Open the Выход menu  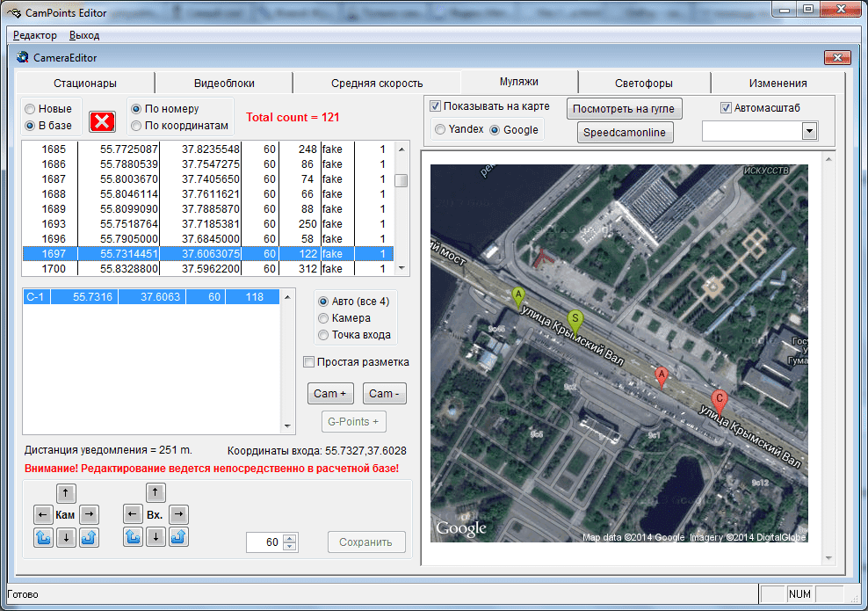84,35
